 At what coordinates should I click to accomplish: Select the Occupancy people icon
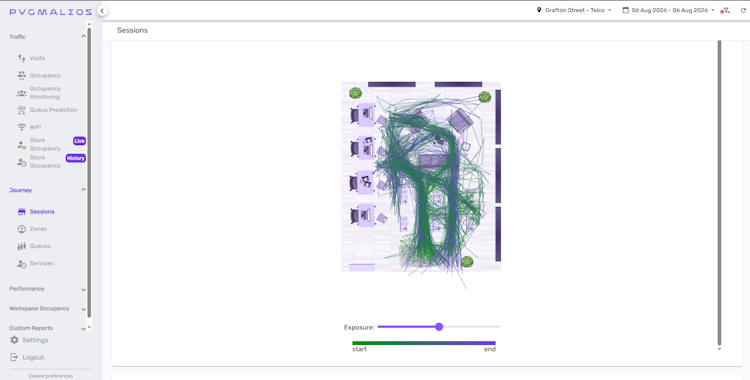[x=22, y=76]
